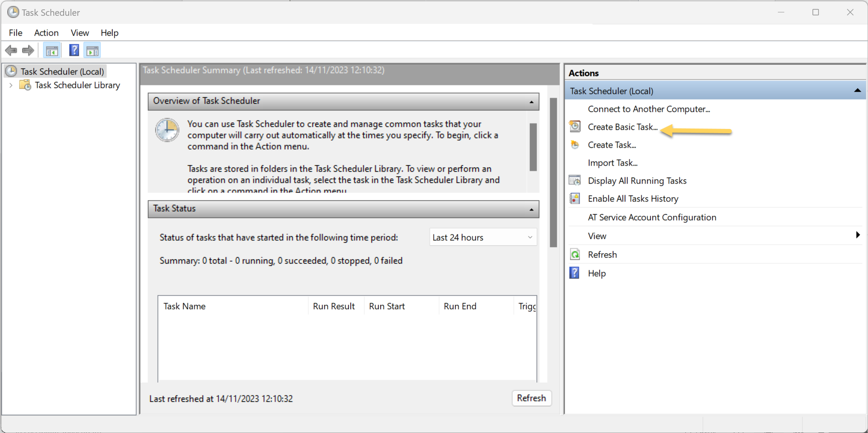
Task: Click the Help question mark icon in Actions
Action: click(x=575, y=273)
